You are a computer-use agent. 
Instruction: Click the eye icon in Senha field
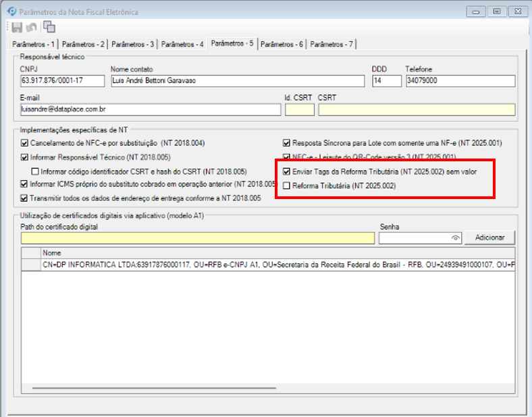pyautogui.click(x=456, y=238)
